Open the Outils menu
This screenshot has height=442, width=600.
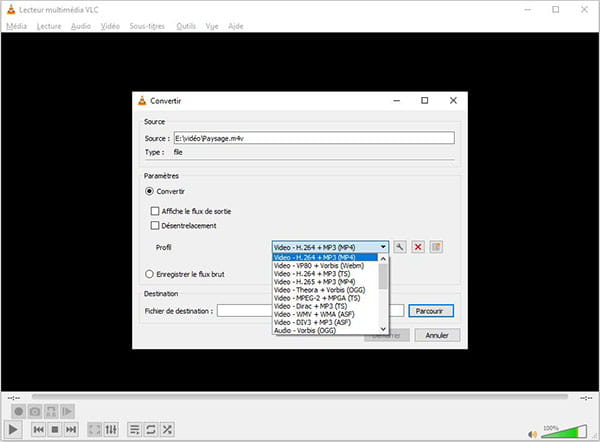[186, 26]
